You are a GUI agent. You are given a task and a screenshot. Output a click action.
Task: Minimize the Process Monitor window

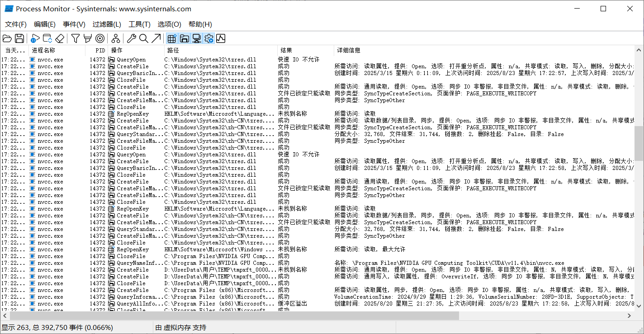[577, 9]
